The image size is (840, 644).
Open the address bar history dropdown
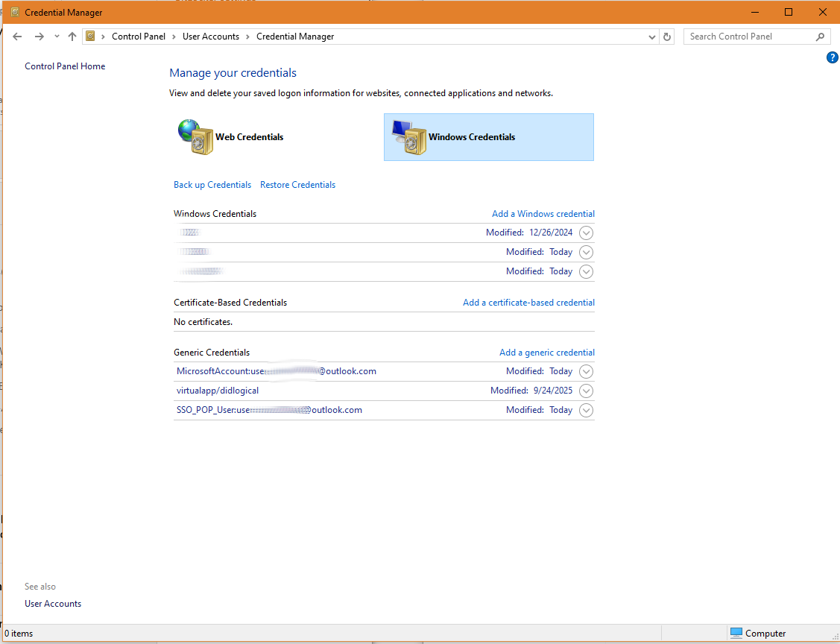(652, 37)
